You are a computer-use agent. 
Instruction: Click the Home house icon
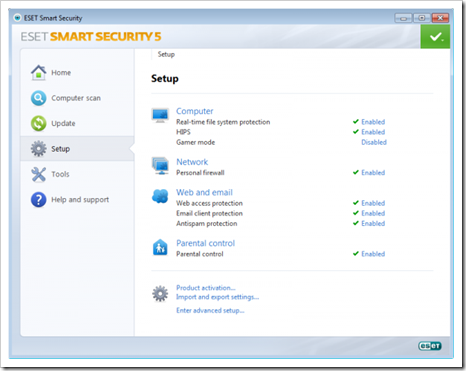tap(39, 73)
